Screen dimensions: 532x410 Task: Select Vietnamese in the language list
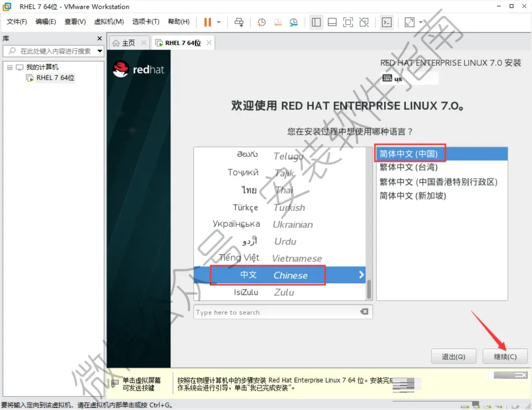[280, 258]
